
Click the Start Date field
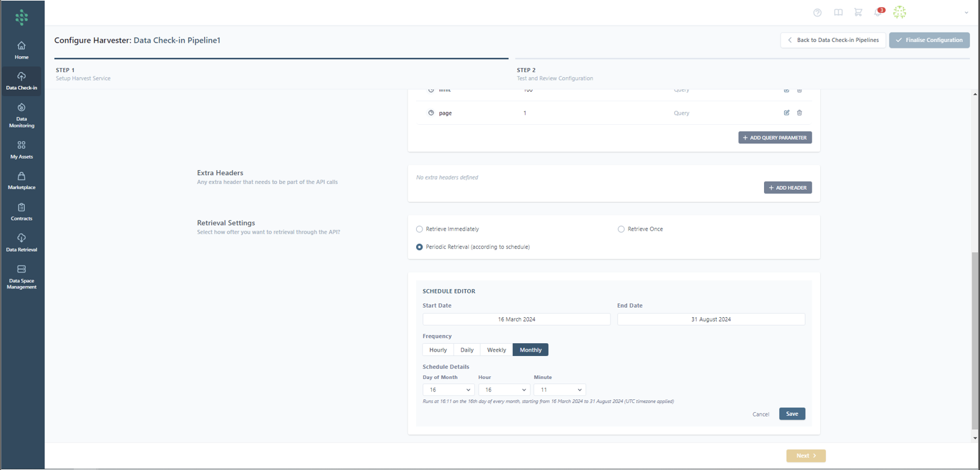click(x=516, y=320)
